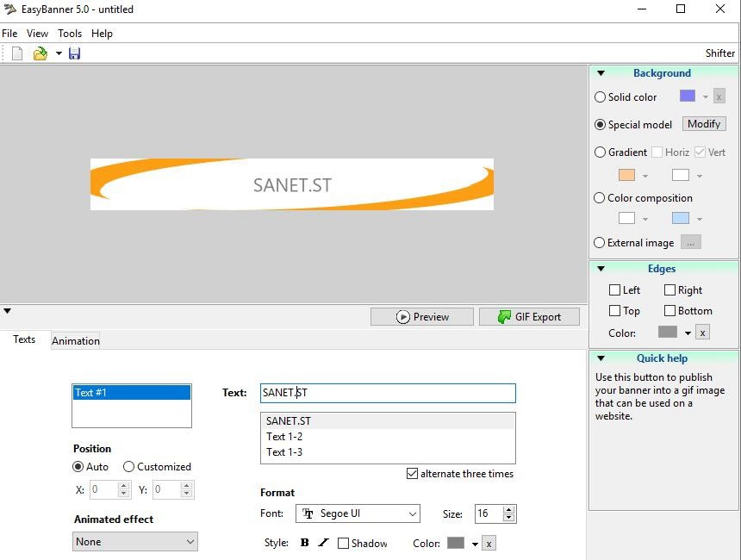Click the font Size value field
The width and height of the screenshot is (741, 560).
click(489, 513)
